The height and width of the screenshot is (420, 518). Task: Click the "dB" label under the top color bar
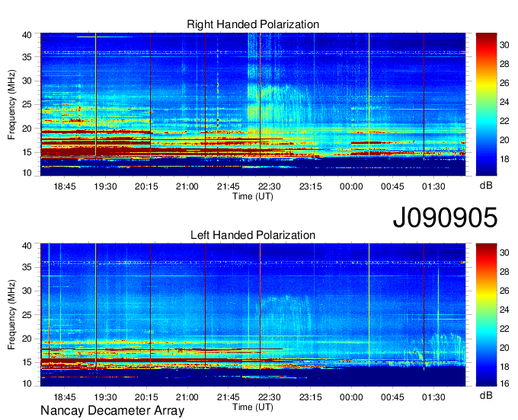pos(486,186)
